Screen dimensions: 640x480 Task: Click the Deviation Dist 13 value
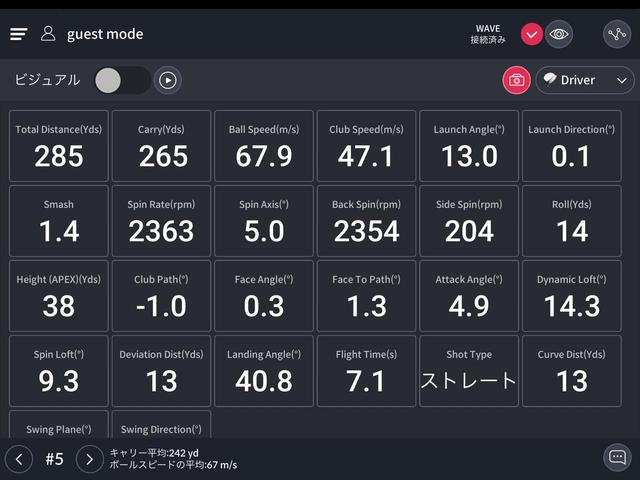pyautogui.click(x=161, y=382)
